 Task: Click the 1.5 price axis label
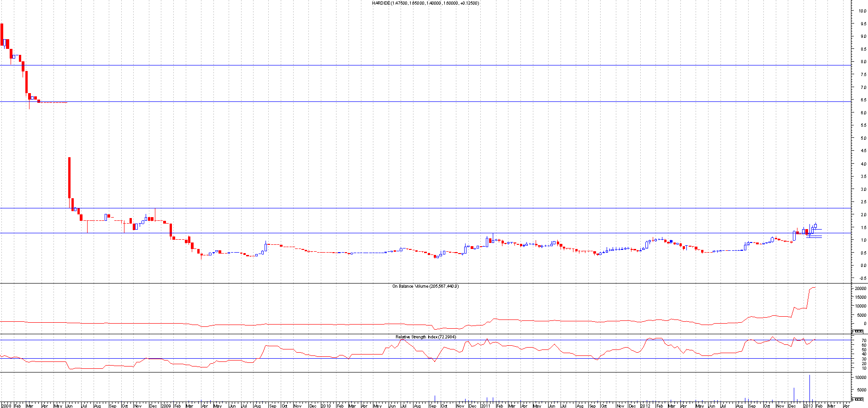[x=863, y=228]
